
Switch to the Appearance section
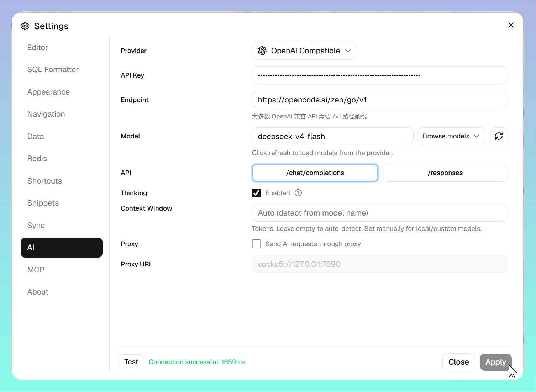[x=62, y=92]
